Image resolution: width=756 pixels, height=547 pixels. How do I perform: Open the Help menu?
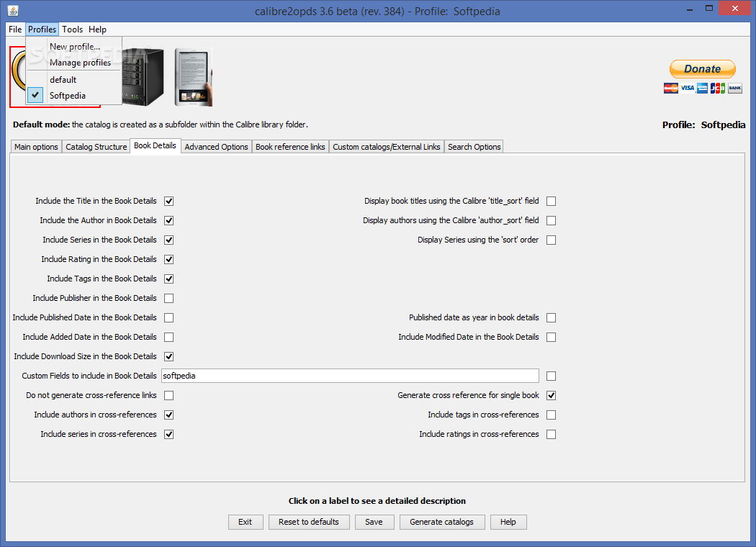tap(97, 30)
